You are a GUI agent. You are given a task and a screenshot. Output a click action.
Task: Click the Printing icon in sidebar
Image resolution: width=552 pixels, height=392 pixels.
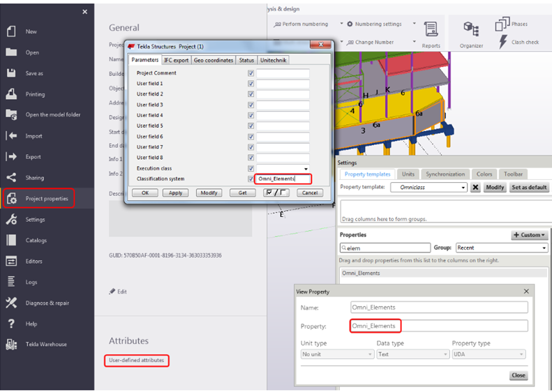point(11,94)
